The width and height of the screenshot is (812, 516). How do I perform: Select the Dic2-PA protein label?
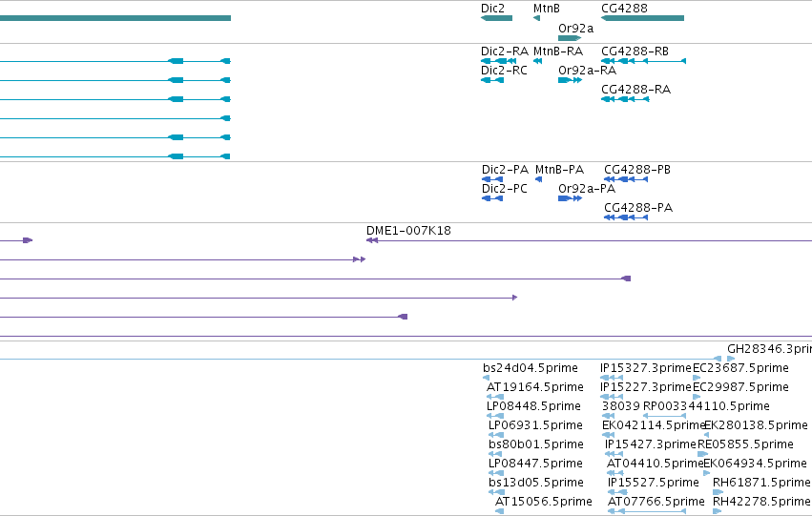pyautogui.click(x=505, y=170)
